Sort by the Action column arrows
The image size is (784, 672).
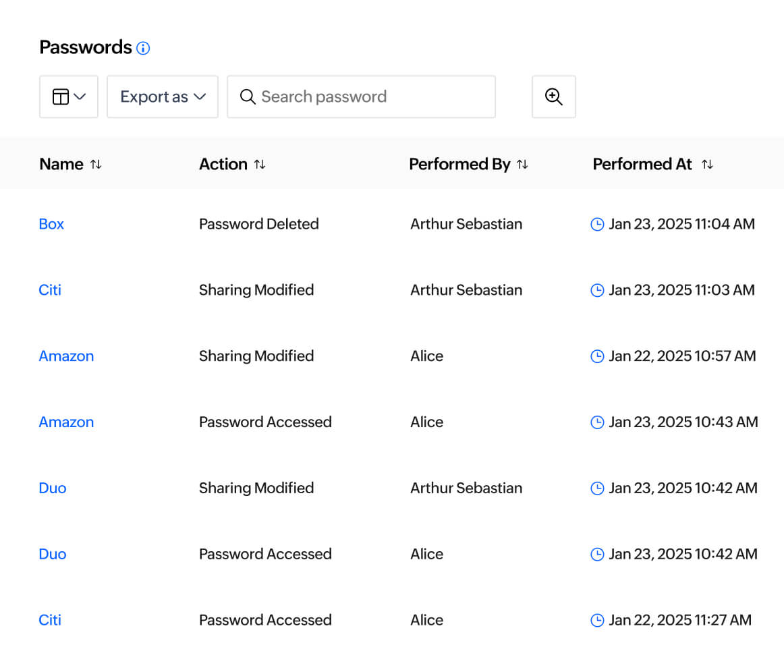coord(260,164)
